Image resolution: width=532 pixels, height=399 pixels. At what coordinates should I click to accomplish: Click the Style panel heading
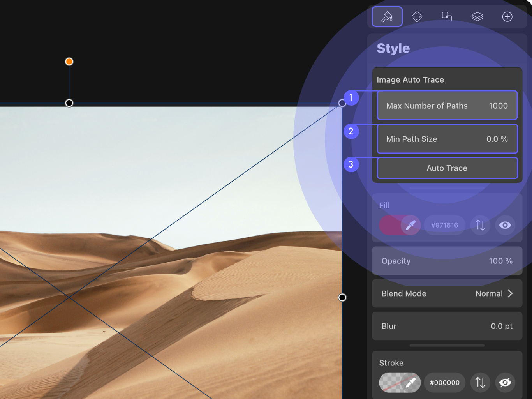click(393, 48)
